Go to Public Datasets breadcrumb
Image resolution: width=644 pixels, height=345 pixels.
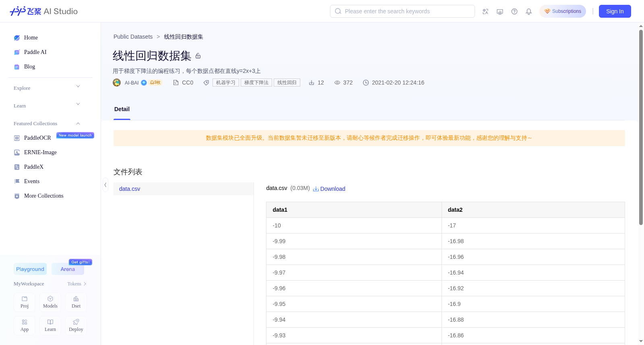[133, 37]
